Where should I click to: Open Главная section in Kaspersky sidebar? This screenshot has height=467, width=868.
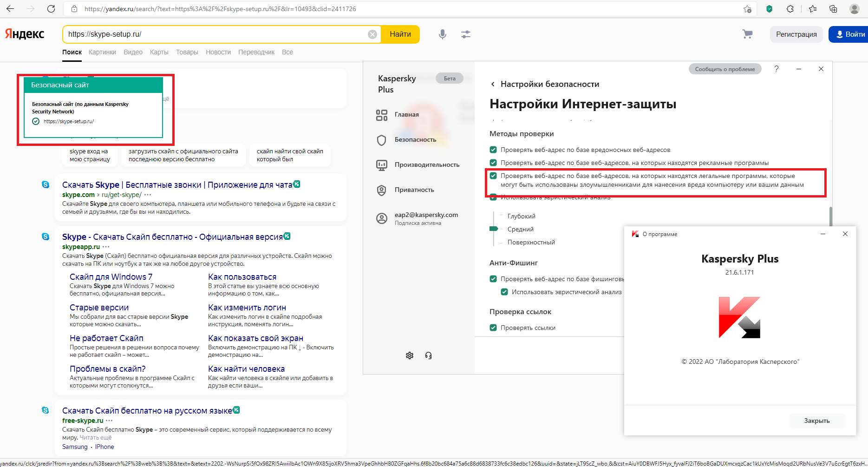click(398, 115)
